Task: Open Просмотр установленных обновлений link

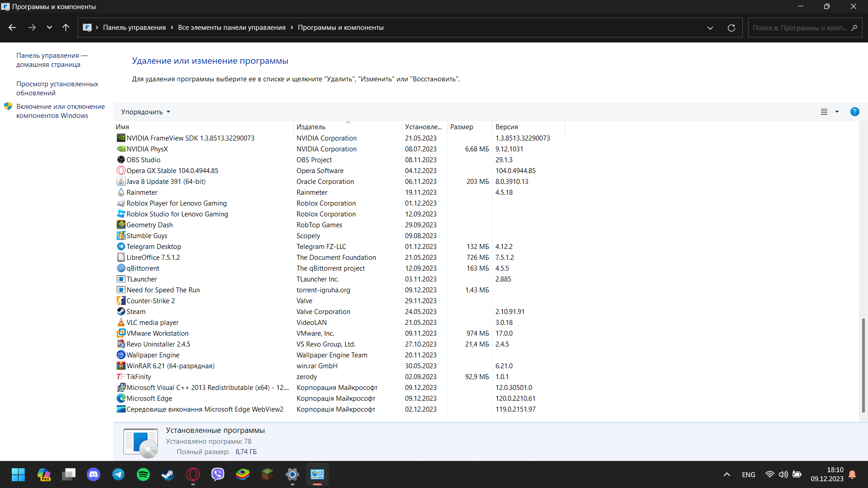Action: pos(57,89)
